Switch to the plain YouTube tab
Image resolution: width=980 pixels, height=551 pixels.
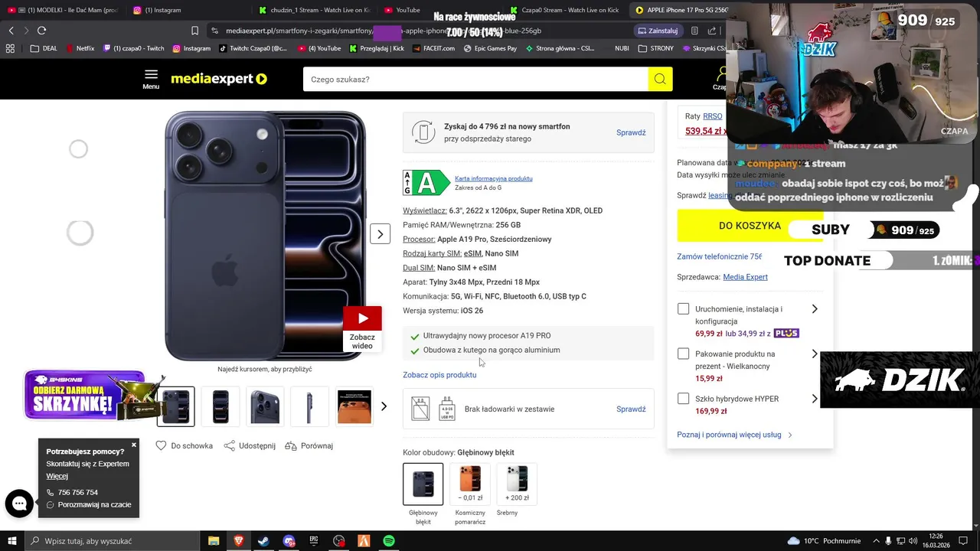coord(402,10)
